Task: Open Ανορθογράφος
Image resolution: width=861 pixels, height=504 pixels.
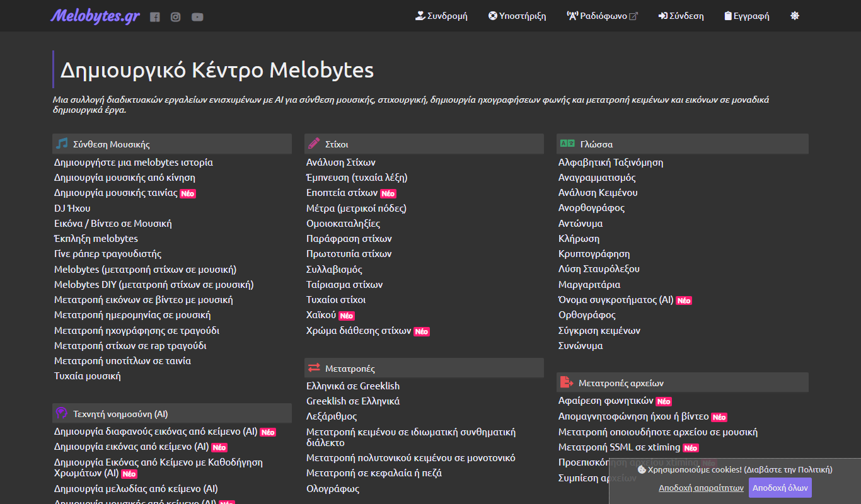Action: point(592,208)
